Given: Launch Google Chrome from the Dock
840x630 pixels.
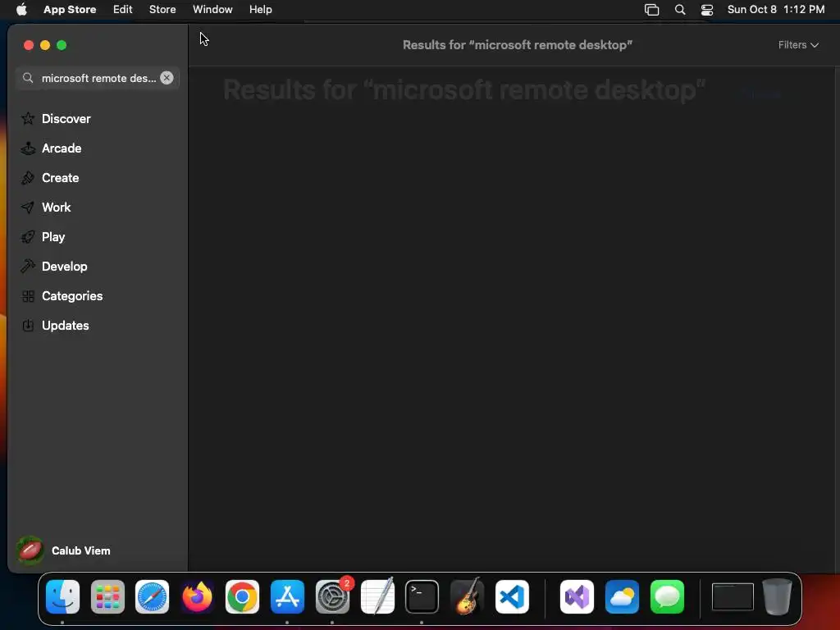Looking at the screenshot, I should coord(242,597).
